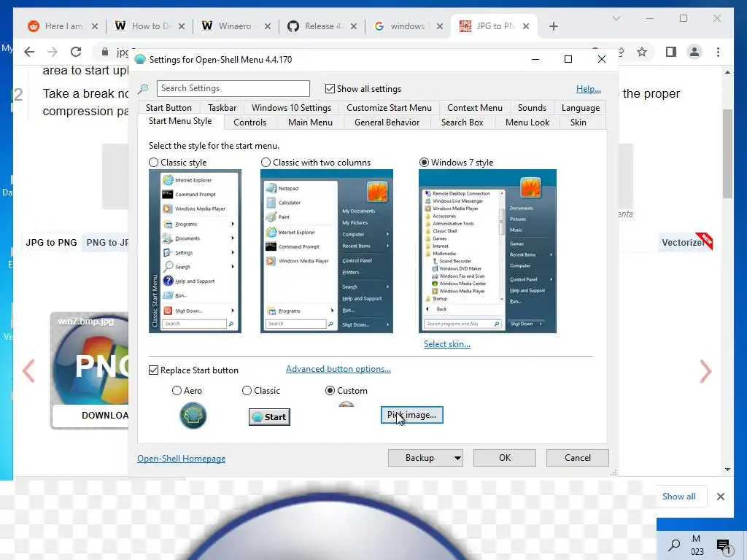This screenshot has height=560, width=747.
Task: Open Advanced button options... link
Action: pos(338,369)
